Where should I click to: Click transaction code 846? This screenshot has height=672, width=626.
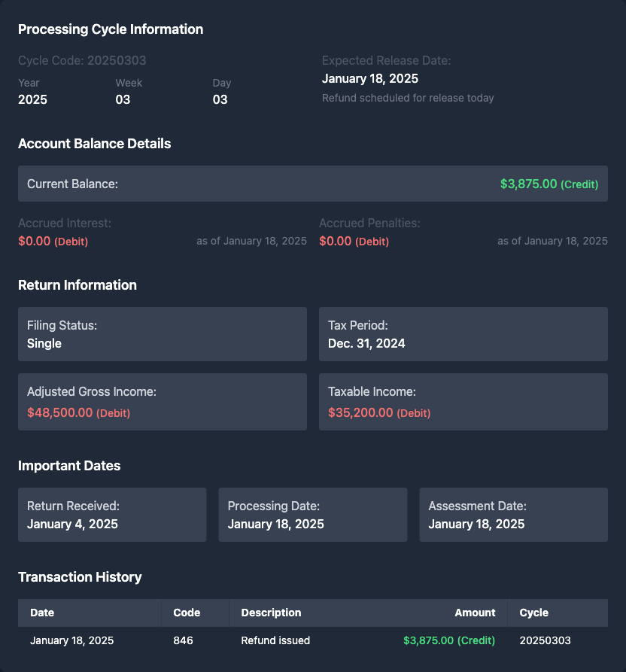coord(183,640)
